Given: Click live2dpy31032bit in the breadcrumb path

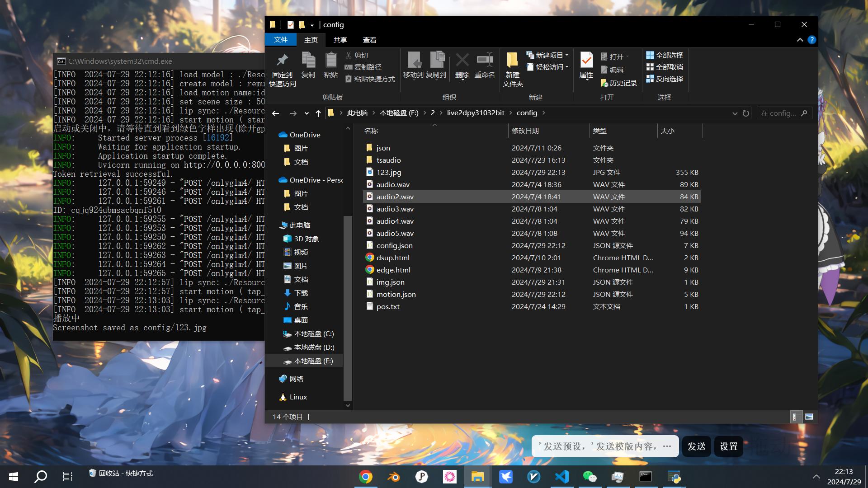Looking at the screenshot, I should coord(476,113).
